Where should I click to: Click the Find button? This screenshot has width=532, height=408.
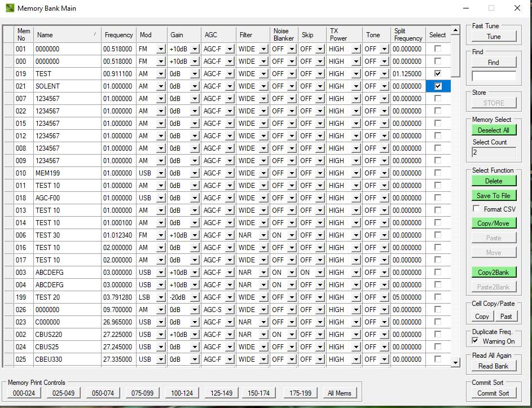pos(494,62)
